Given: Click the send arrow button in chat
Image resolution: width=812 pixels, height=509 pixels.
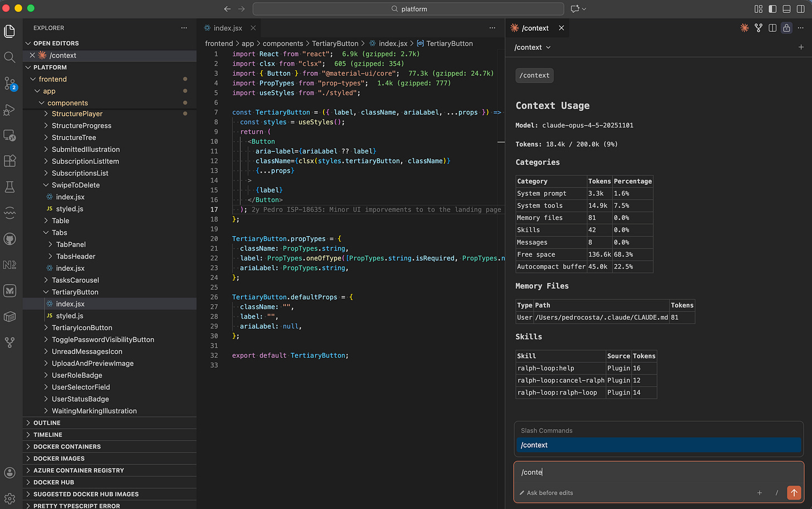Looking at the screenshot, I should tap(794, 493).
